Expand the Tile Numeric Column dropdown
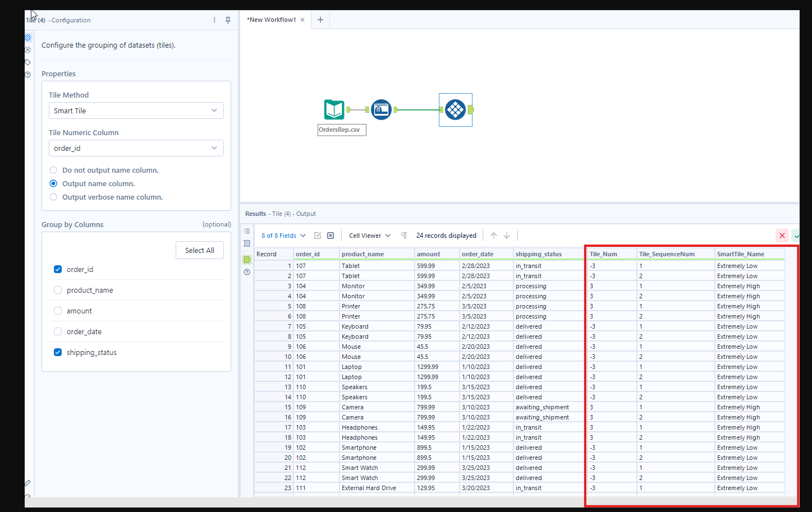The height and width of the screenshot is (512, 812). [136, 148]
